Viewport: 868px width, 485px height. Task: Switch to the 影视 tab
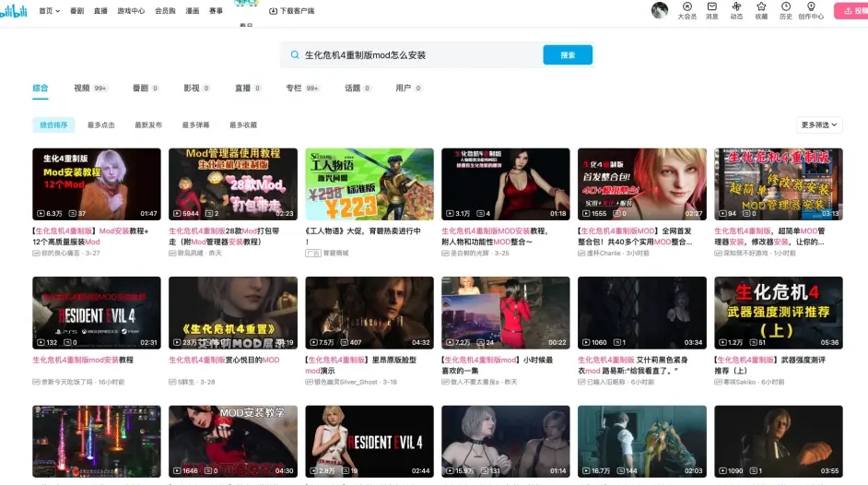[x=196, y=88]
